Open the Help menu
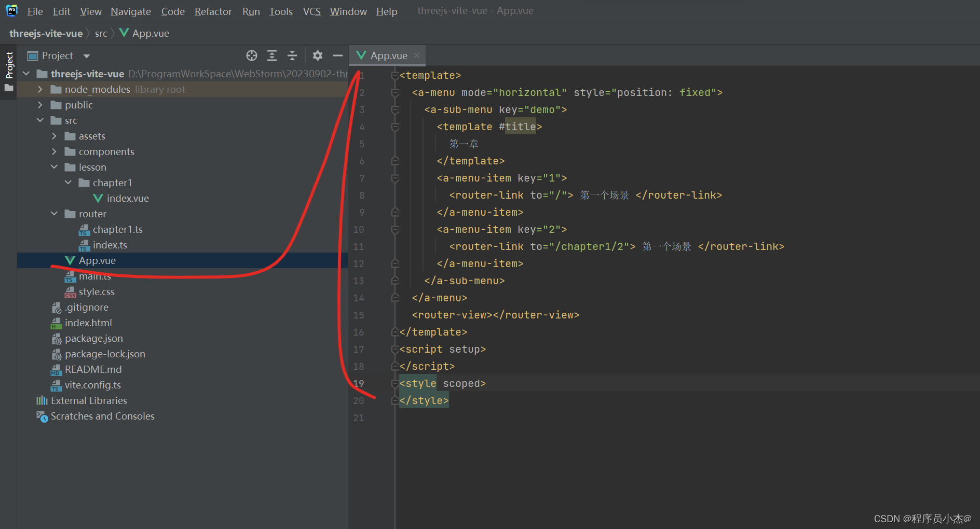The image size is (980, 529). tap(387, 11)
